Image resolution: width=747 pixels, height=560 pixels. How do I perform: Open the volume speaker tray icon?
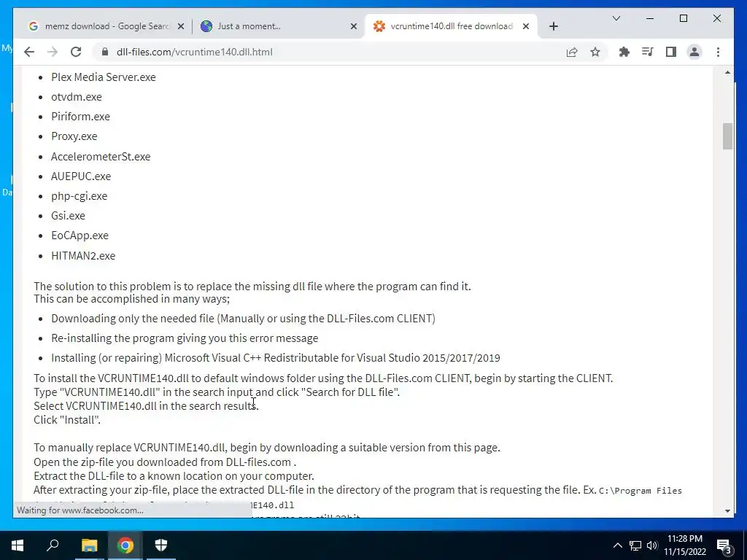point(652,545)
